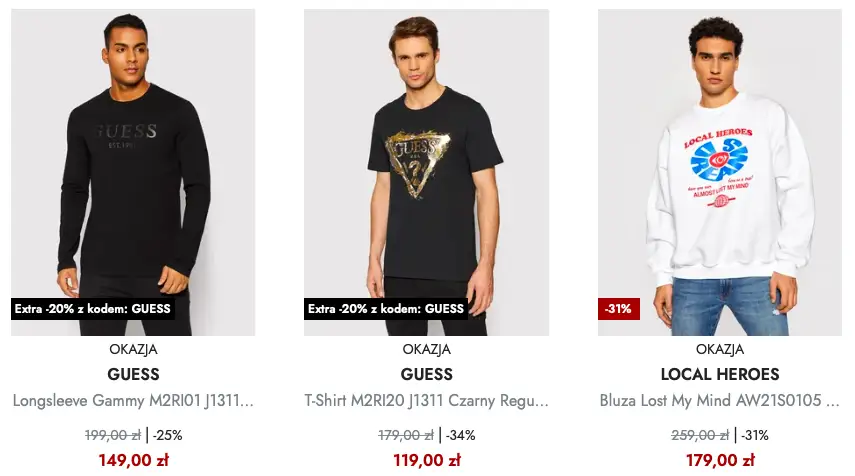
Task: Click the 119,00 zł sale price
Action: click(427, 460)
